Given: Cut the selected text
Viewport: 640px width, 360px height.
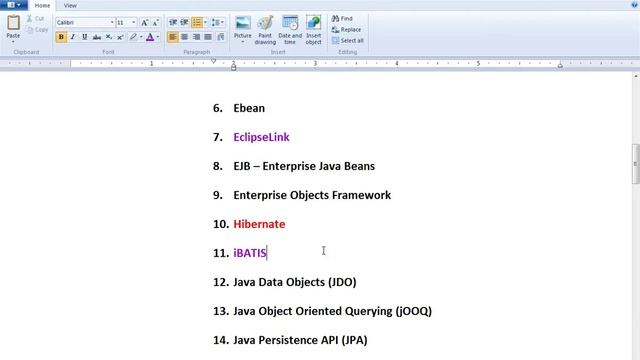Looking at the screenshot, I should pos(36,18).
